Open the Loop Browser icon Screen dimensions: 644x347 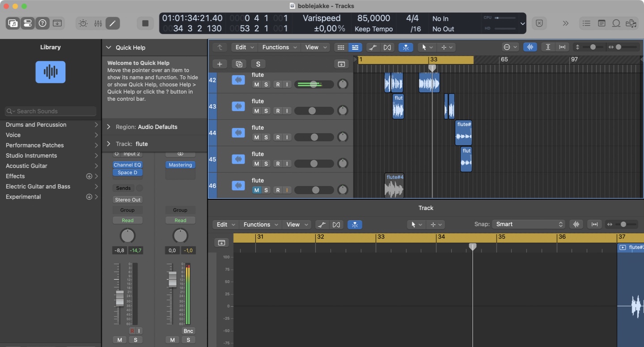(x=616, y=23)
